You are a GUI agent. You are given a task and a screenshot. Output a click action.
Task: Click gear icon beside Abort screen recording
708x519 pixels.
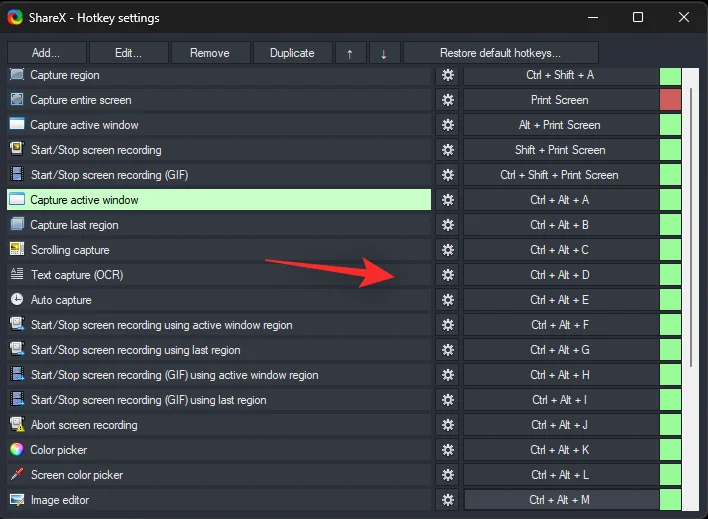447,425
